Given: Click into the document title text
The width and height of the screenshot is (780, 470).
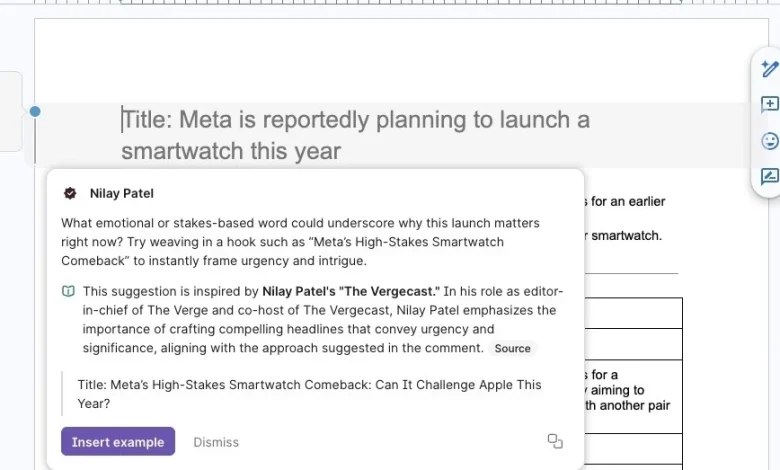Looking at the screenshot, I should [355, 121].
